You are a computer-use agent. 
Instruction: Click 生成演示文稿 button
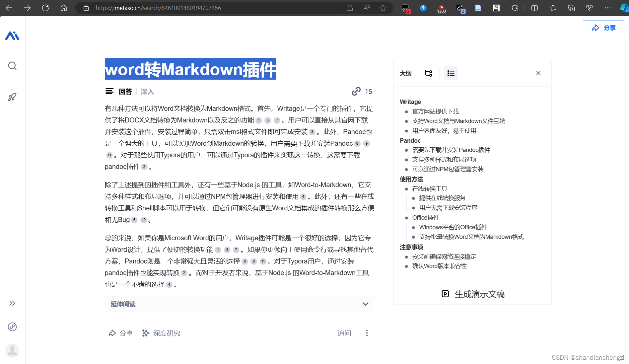point(473,294)
